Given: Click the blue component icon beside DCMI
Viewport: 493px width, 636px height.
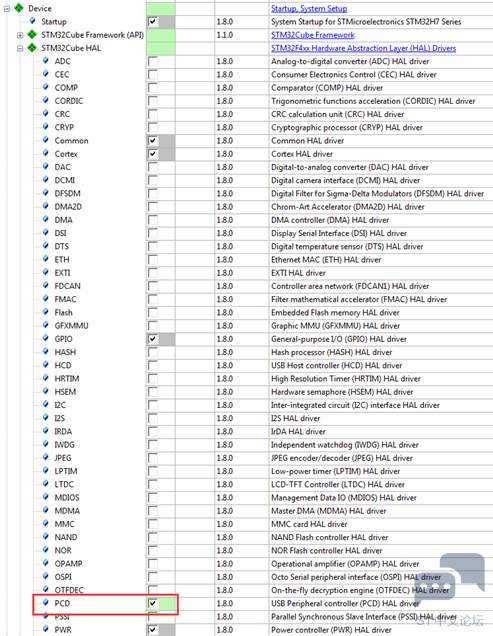Looking at the screenshot, I should click(45, 179).
